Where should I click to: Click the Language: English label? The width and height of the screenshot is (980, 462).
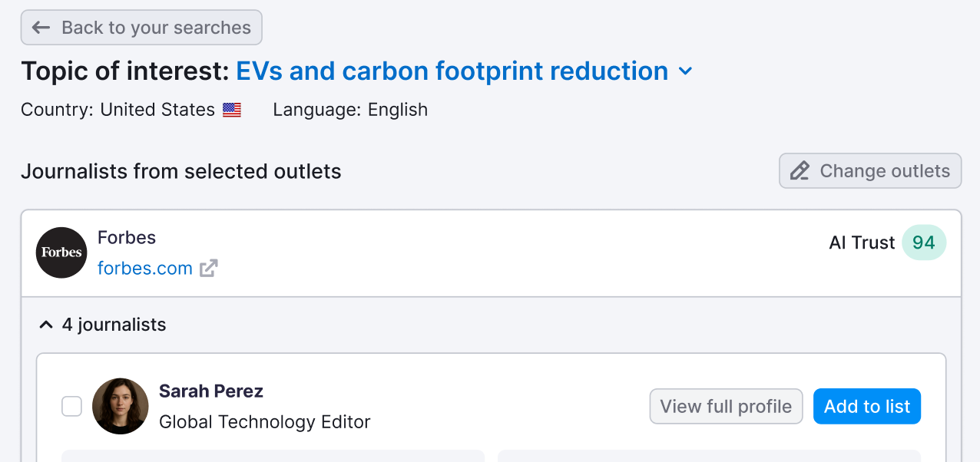[350, 110]
